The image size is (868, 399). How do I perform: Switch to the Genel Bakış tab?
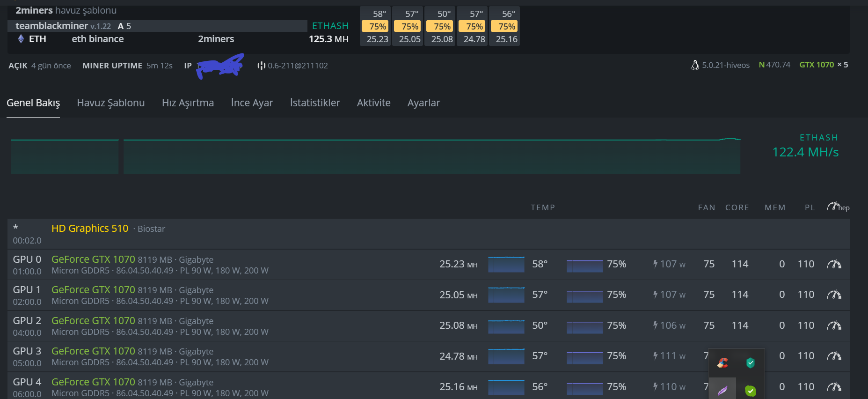(x=33, y=103)
